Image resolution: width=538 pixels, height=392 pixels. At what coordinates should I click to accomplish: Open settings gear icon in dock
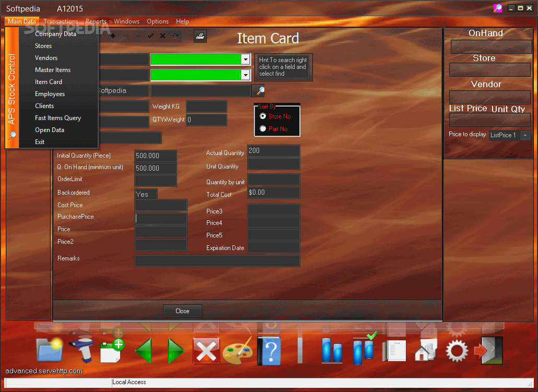click(x=457, y=350)
